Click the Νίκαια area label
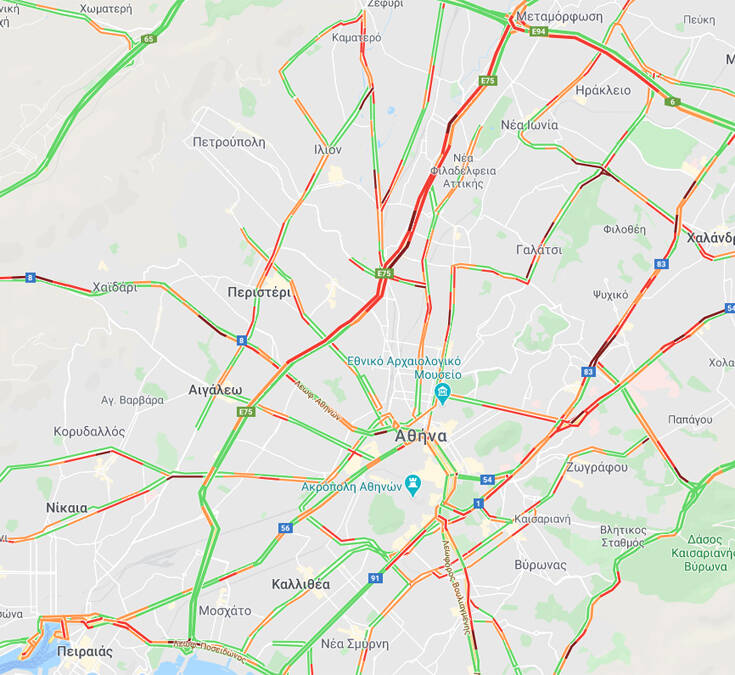 coord(67,508)
